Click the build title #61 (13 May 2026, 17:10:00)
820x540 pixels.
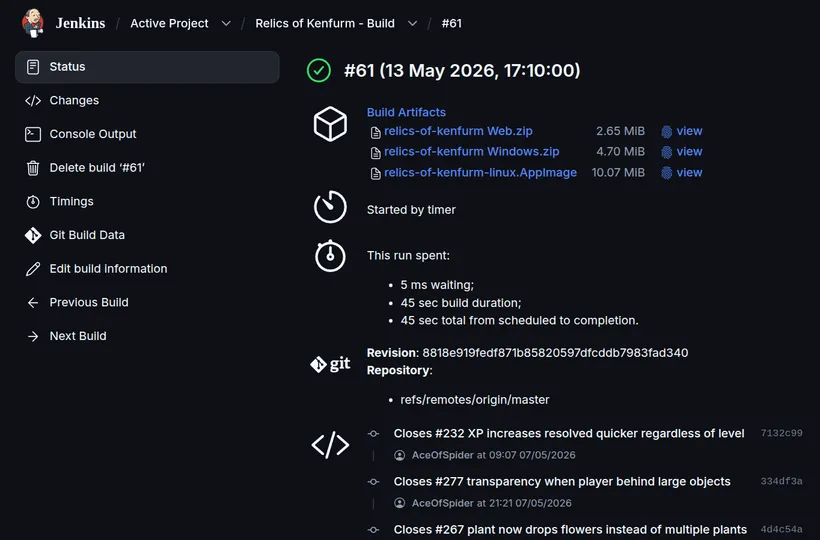(462, 71)
